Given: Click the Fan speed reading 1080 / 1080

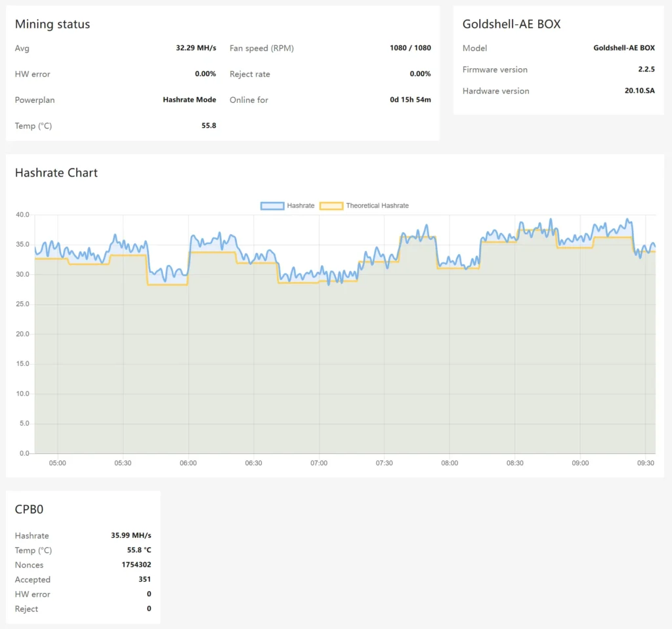Looking at the screenshot, I should [410, 48].
